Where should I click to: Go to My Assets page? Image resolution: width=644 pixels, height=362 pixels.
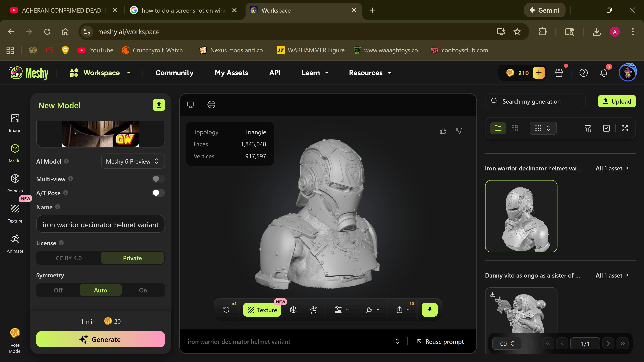[x=231, y=73]
